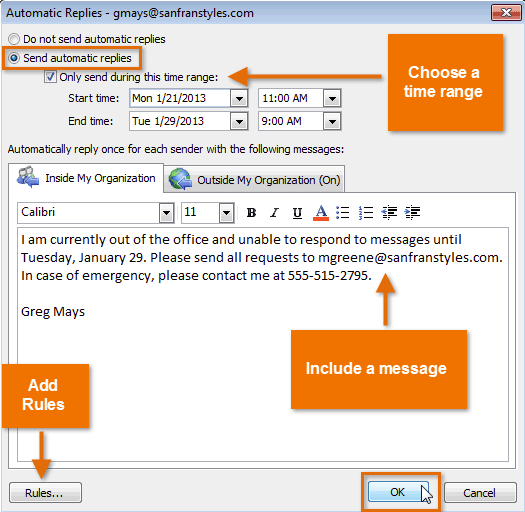Image resolution: width=525 pixels, height=512 pixels.
Task: Insert a bulleted list
Action: (x=343, y=213)
